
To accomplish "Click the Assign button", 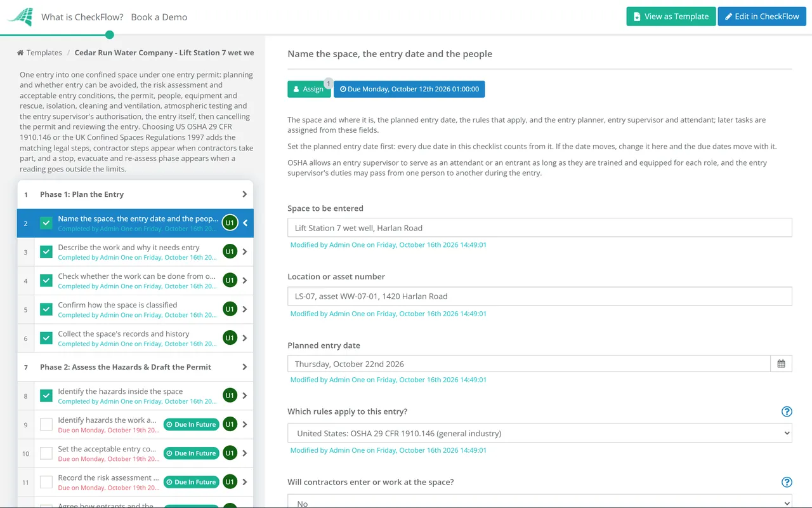I will click(x=309, y=89).
